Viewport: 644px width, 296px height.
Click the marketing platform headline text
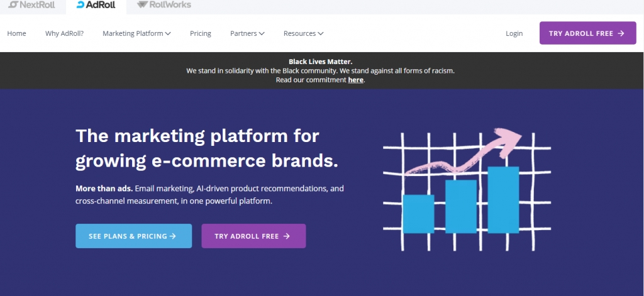coord(207,149)
